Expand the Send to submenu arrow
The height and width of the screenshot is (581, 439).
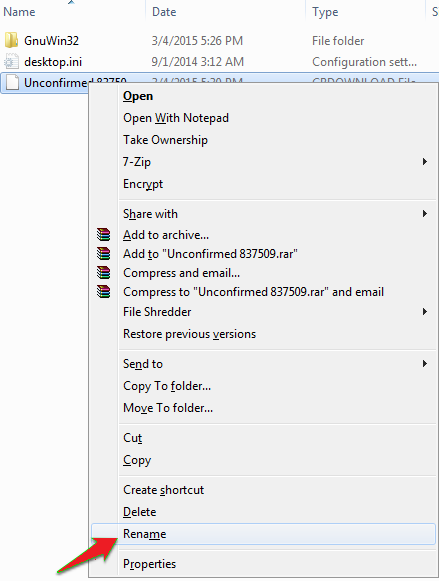425,364
